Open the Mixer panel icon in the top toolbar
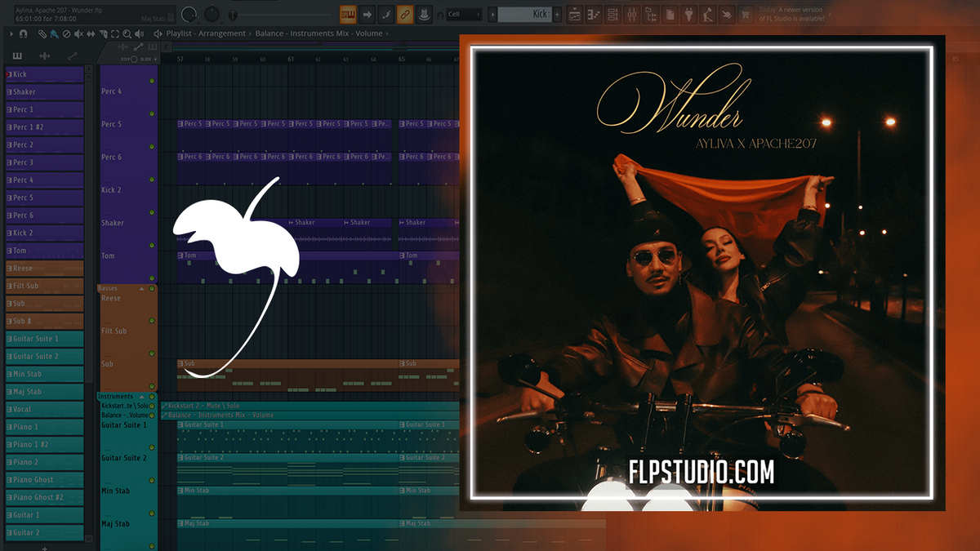The height and width of the screenshot is (551, 980). (630, 14)
